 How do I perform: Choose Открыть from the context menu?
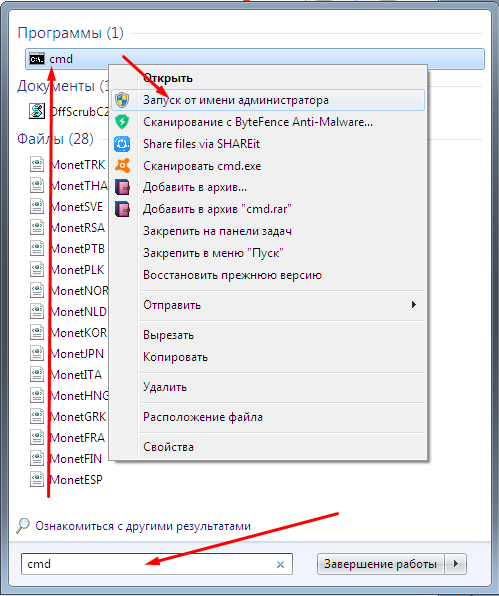coord(168,78)
